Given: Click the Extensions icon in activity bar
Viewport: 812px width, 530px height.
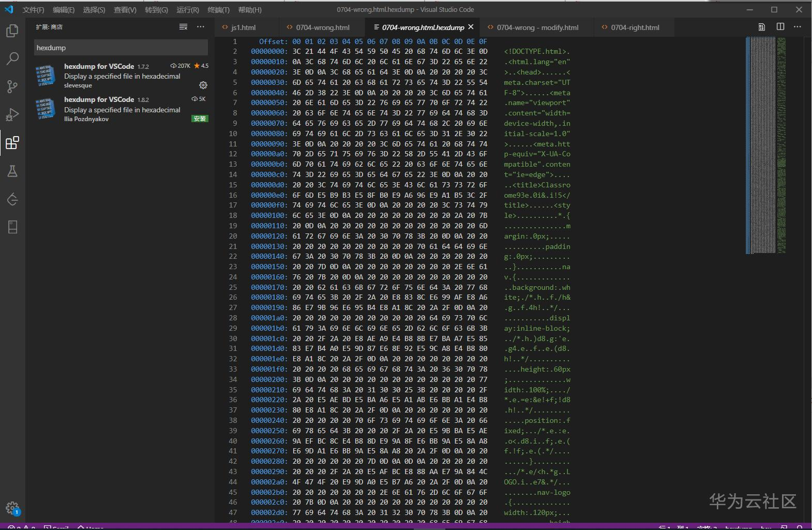Looking at the screenshot, I should pyautogui.click(x=12, y=143).
